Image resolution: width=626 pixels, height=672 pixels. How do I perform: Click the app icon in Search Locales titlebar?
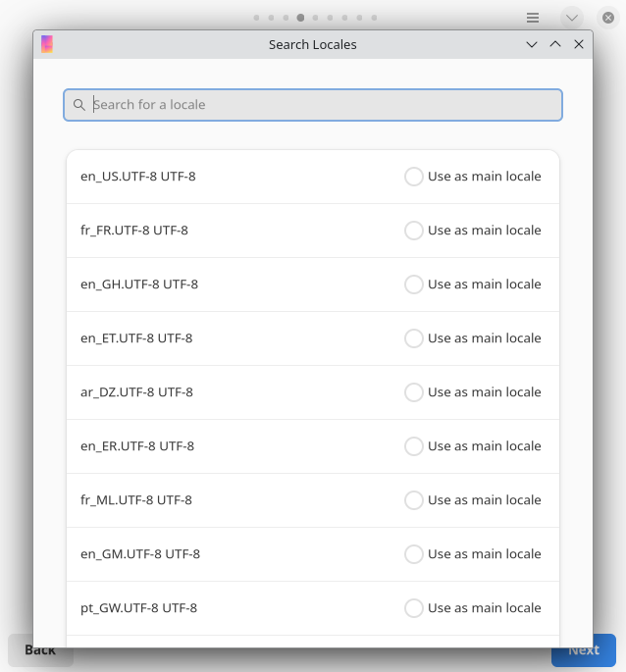(x=47, y=44)
